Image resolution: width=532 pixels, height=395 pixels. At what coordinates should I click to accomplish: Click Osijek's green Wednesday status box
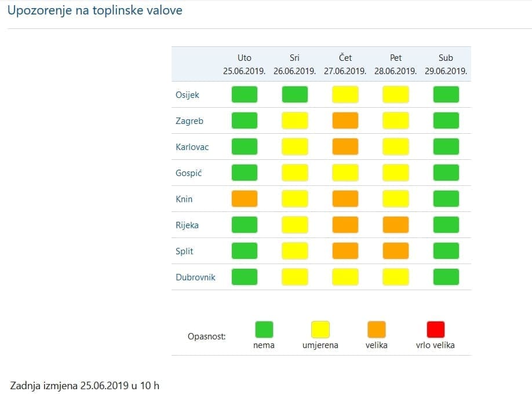pos(295,94)
